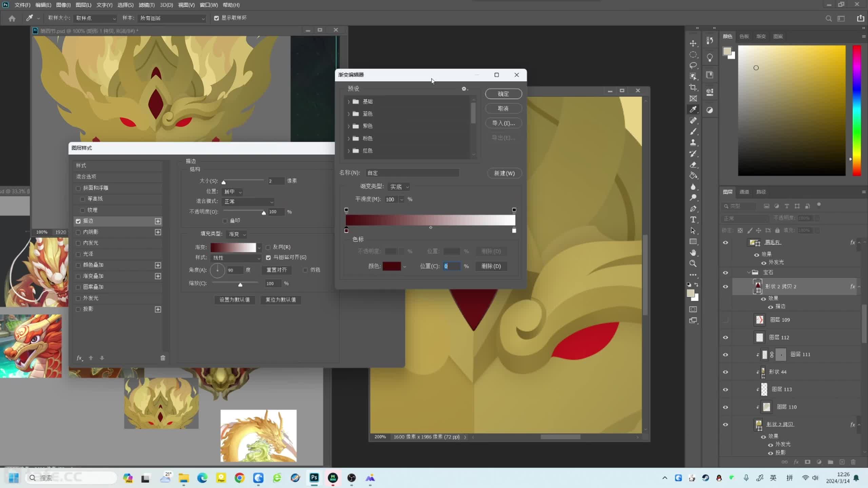The width and height of the screenshot is (868, 488).
Task: Open the 填充类型 dropdown
Action: (237, 234)
